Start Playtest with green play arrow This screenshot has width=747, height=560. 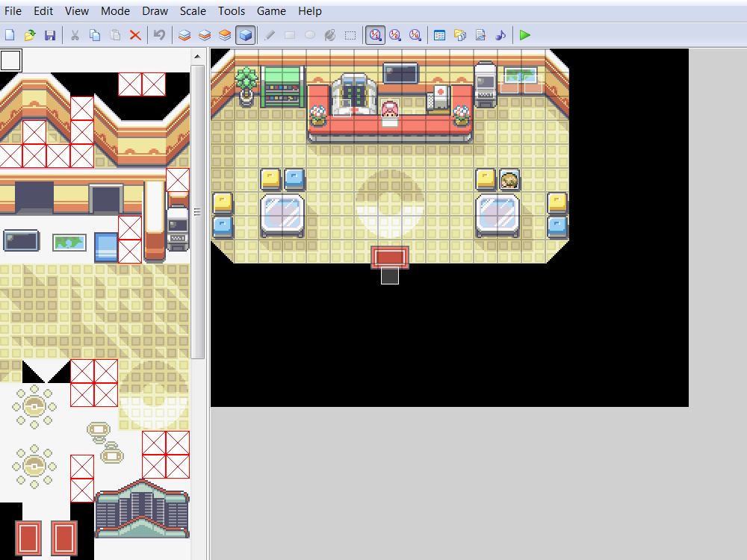pyautogui.click(x=525, y=35)
